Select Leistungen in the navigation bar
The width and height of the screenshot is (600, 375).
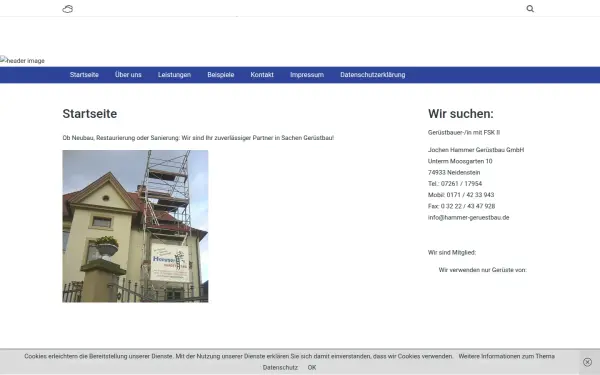[174, 75]
